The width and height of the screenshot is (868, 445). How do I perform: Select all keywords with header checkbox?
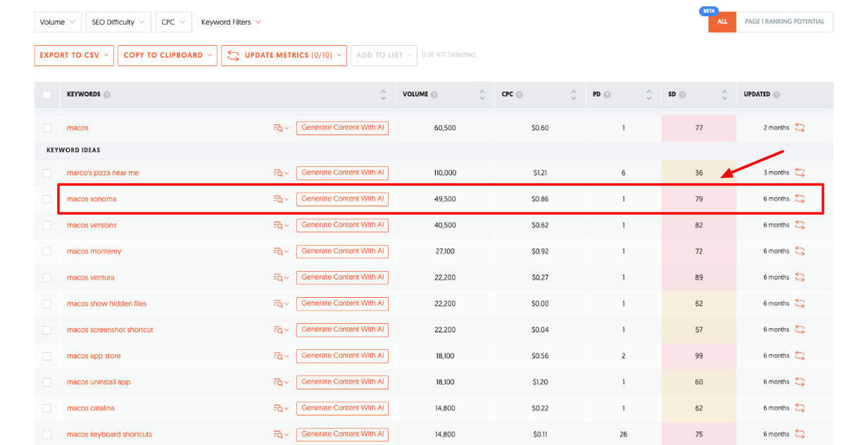point(47,94)
